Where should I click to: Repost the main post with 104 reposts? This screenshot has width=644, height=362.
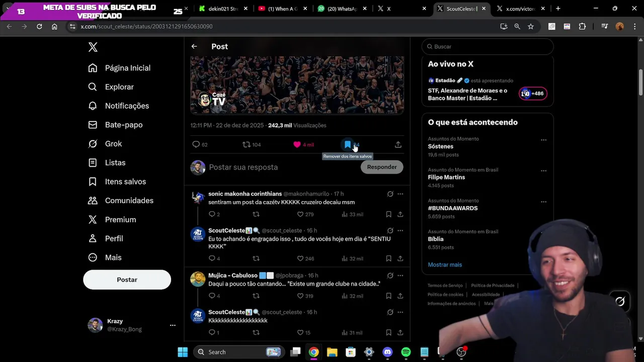coord(247,144)
